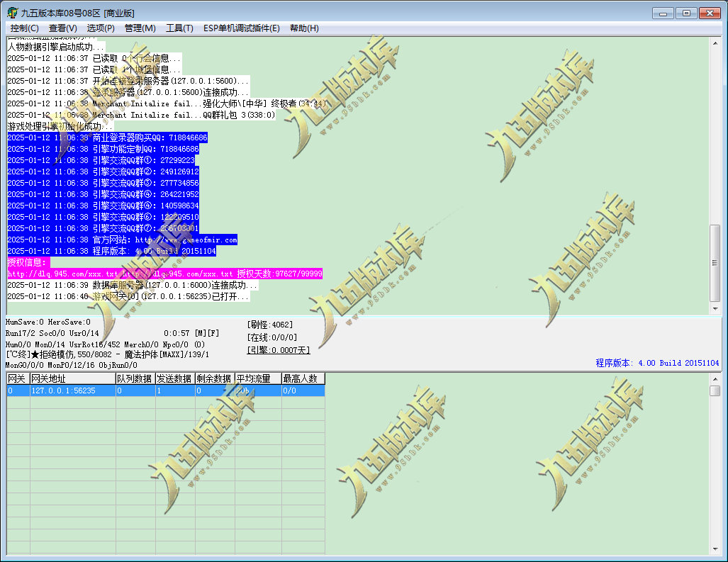Click the 0:0:57 [M][F] timer text
728x562 pixels.
tap(191, 333)
